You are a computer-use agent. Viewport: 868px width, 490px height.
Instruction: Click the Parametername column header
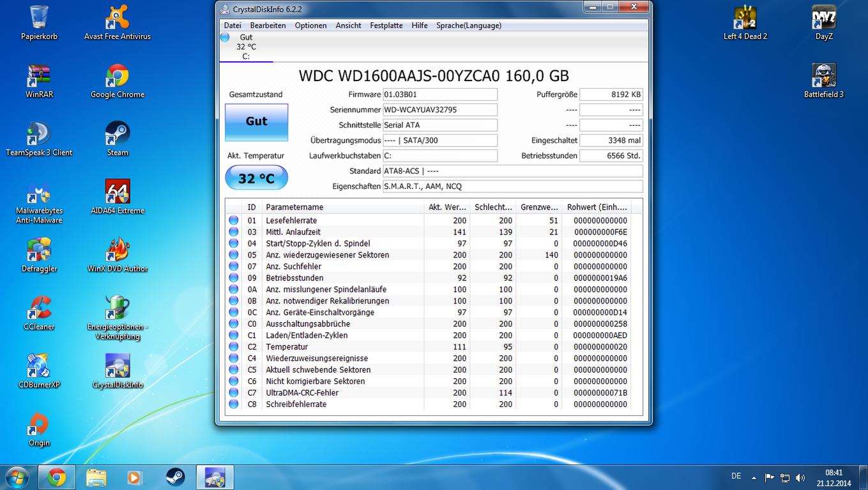coord(343,207)
